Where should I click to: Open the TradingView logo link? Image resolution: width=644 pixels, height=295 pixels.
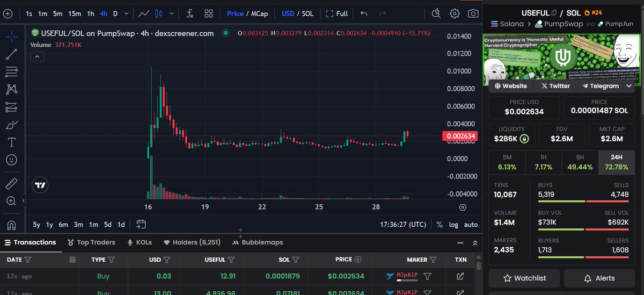[40, 185]
